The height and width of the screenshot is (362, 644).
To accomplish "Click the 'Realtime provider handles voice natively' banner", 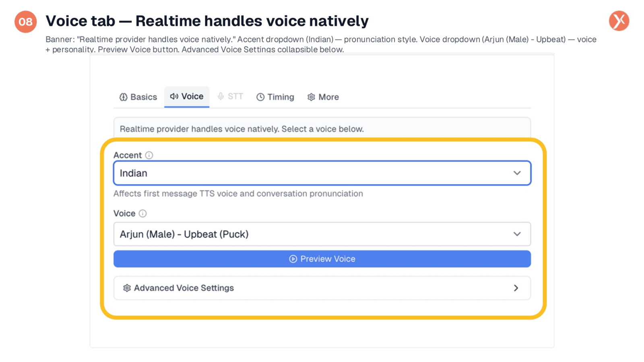I will click(322, 129).
